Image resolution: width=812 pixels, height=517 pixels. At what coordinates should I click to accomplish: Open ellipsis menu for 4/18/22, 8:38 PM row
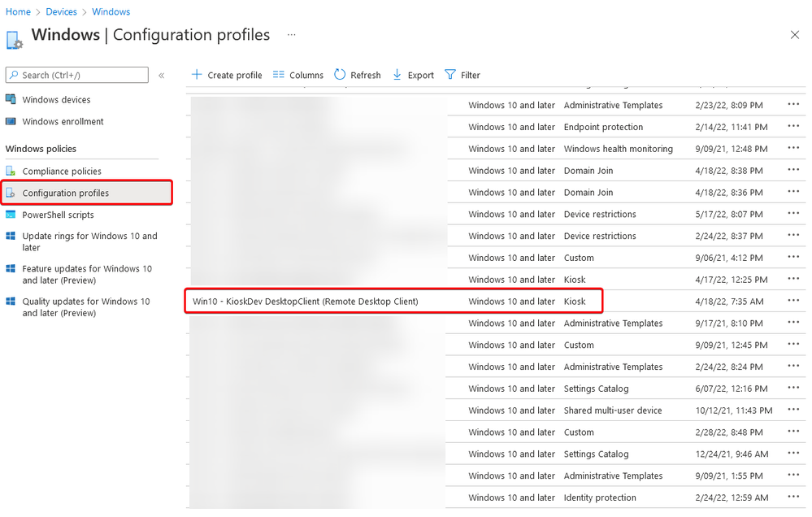pos(793,169)
